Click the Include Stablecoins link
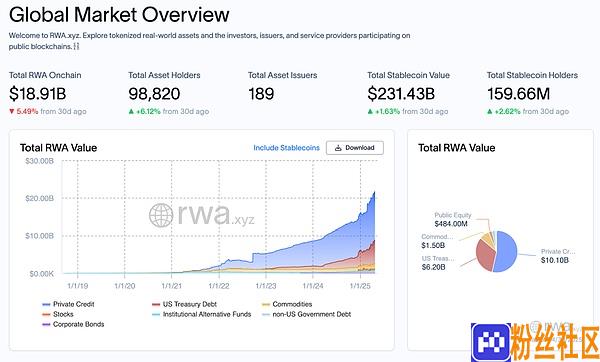The image size is (600, 362). point(286,148)
